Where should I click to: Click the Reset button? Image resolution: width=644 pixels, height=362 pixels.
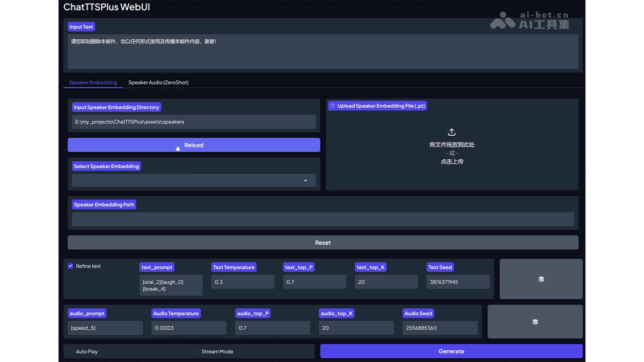[323, 242]
